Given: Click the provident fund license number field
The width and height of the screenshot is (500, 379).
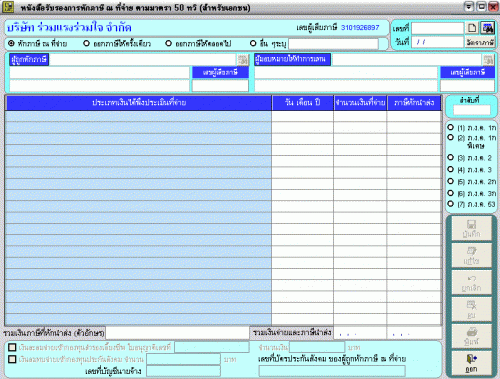Looking at the screenshot, I should click(212, 347).
